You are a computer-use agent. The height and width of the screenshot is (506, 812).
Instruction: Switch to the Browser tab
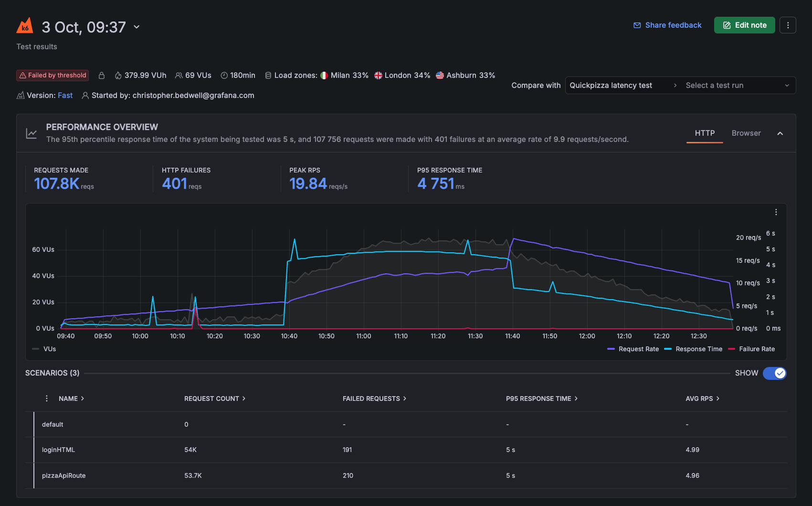(x=746, y=133)
